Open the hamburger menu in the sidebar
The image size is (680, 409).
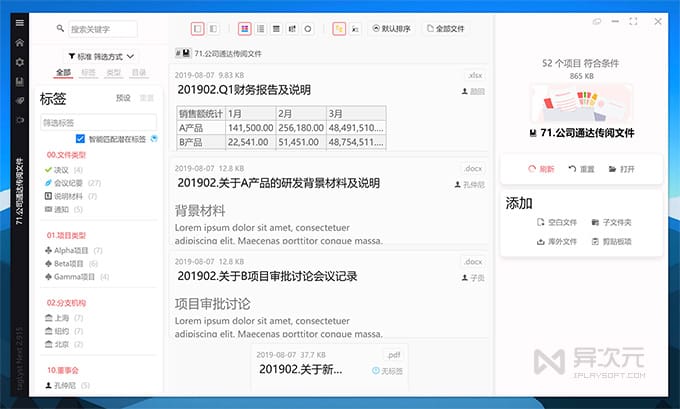20,23
